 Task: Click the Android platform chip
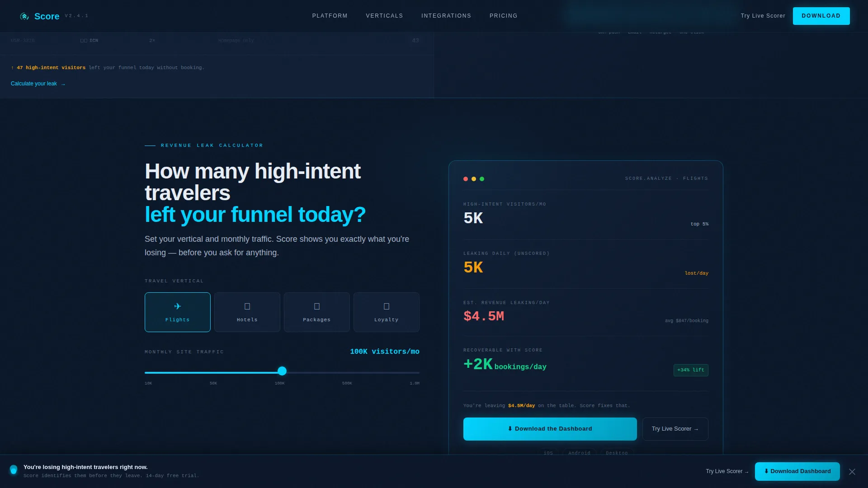coord(579,452)
